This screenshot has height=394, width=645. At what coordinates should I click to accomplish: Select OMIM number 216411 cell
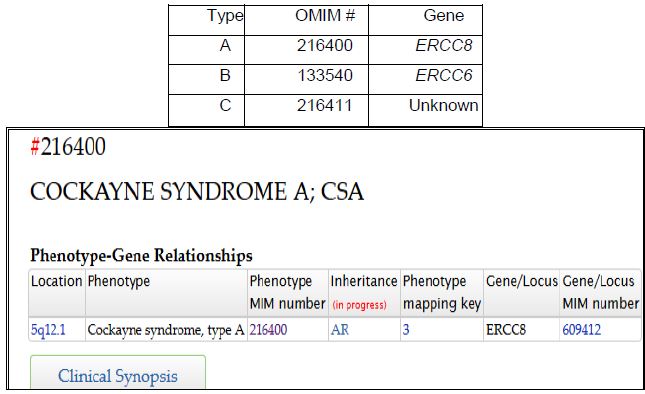(325, 106)
